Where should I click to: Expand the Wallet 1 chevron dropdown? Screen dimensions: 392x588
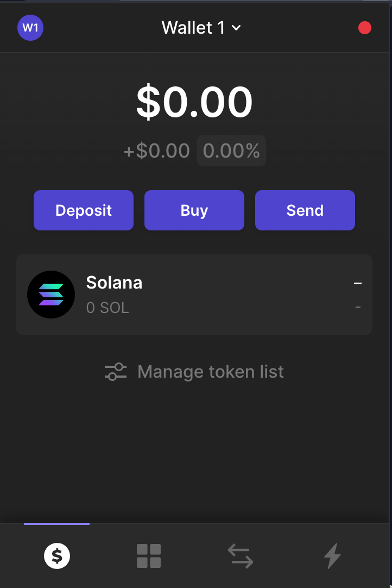tap(237, 28)
